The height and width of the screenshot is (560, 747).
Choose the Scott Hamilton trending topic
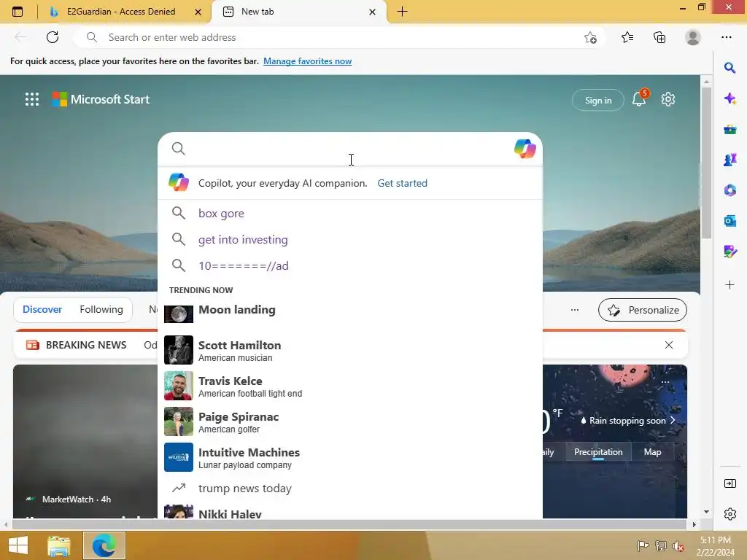(x=350, y=350)
